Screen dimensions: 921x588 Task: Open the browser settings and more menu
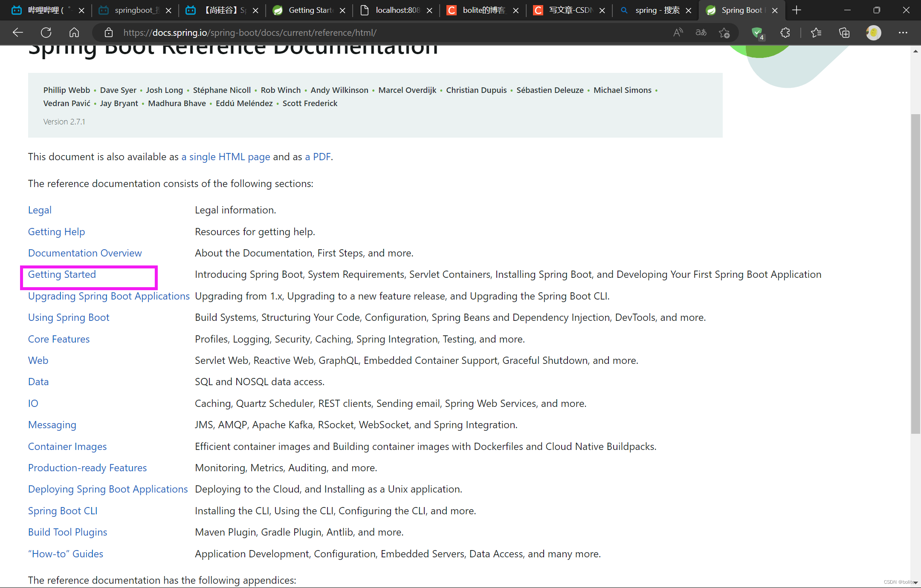pyautogui.click(x=903, y=32)
